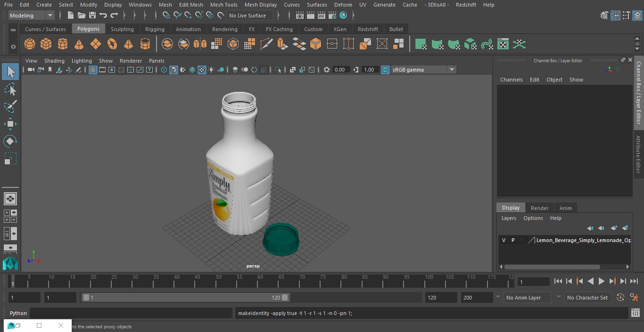The image size is (644, 332).
Task: Open the shelf tab menu icon
Action: (x=13, y=30)
